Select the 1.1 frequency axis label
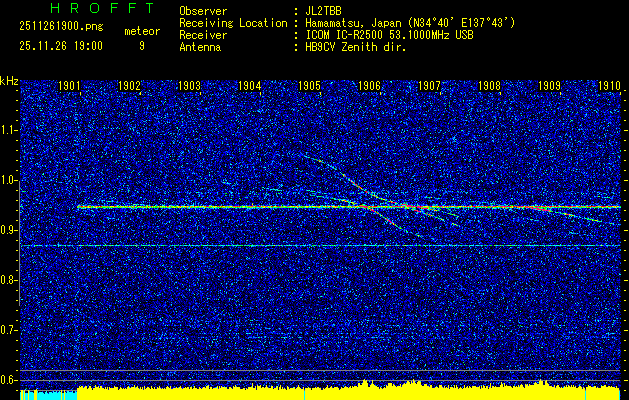Image resolution: width=629 pixels, height=400 pixels. [x=9, y=130]
